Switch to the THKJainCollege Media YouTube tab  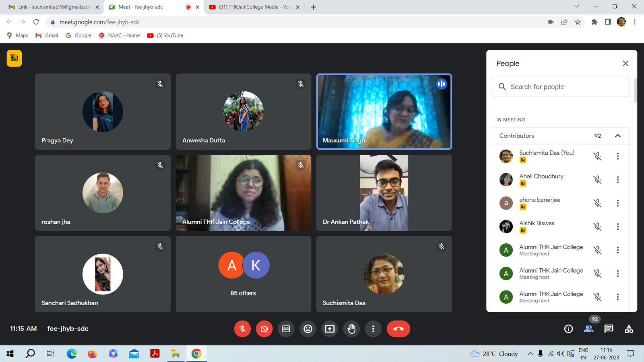tap(254, 7)
